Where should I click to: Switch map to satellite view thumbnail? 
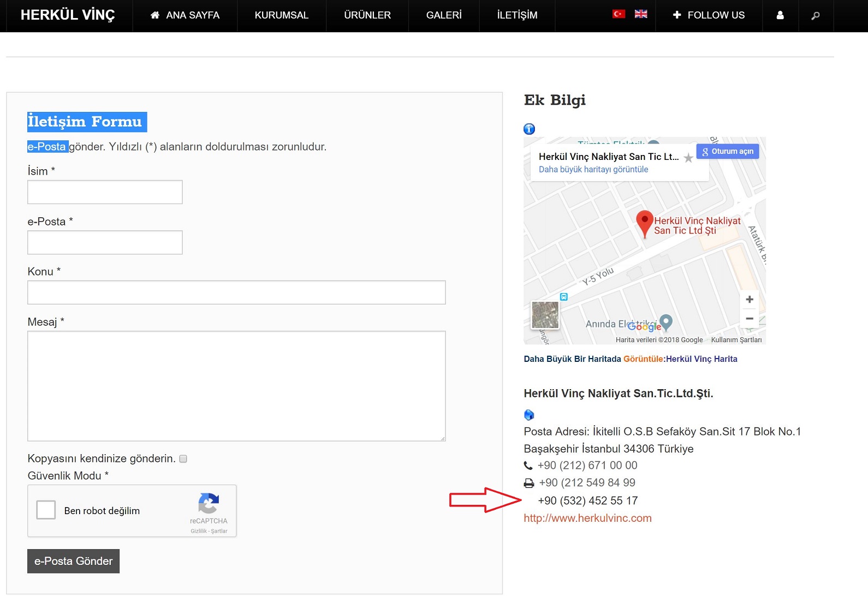point(545,315)
